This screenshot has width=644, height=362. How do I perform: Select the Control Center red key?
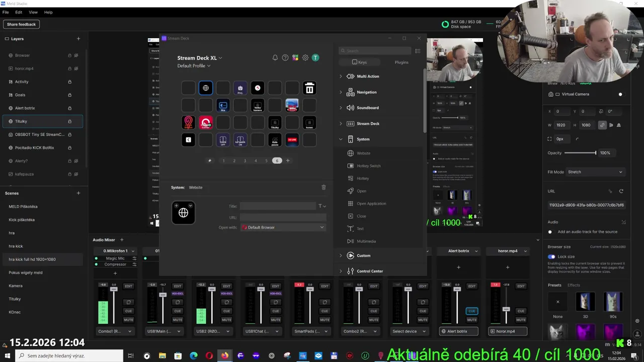(206, 123)
